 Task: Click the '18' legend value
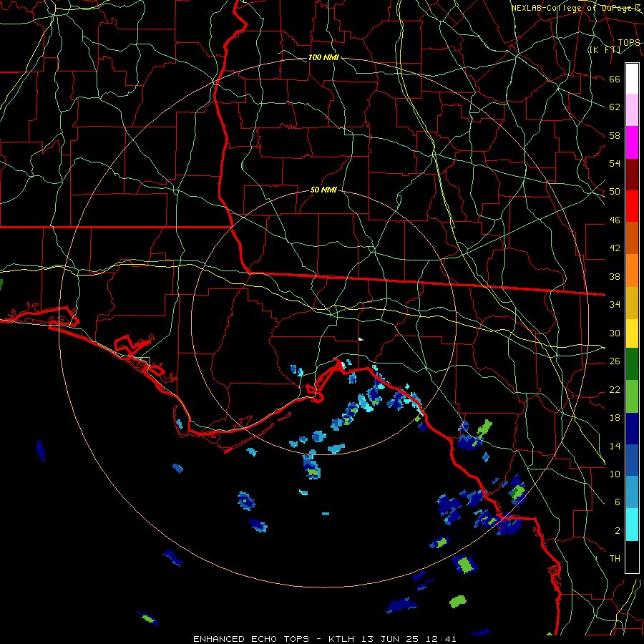pyautogui.click(x=615, y=418)
